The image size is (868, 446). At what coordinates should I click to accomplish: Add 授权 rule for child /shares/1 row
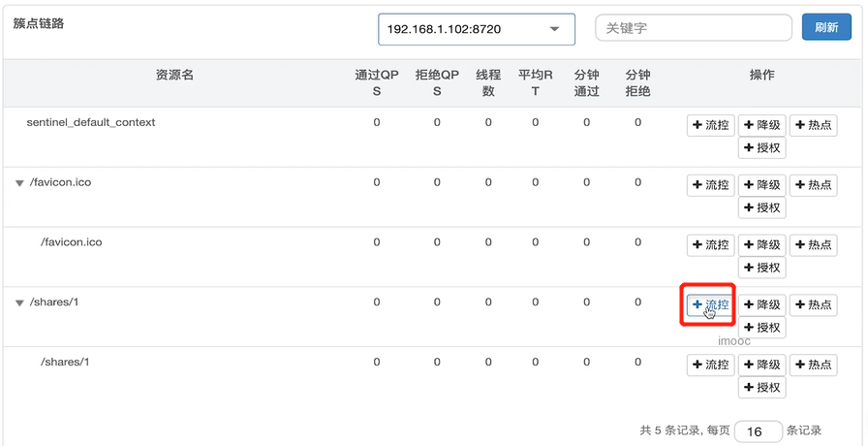(x=762, y=388)
